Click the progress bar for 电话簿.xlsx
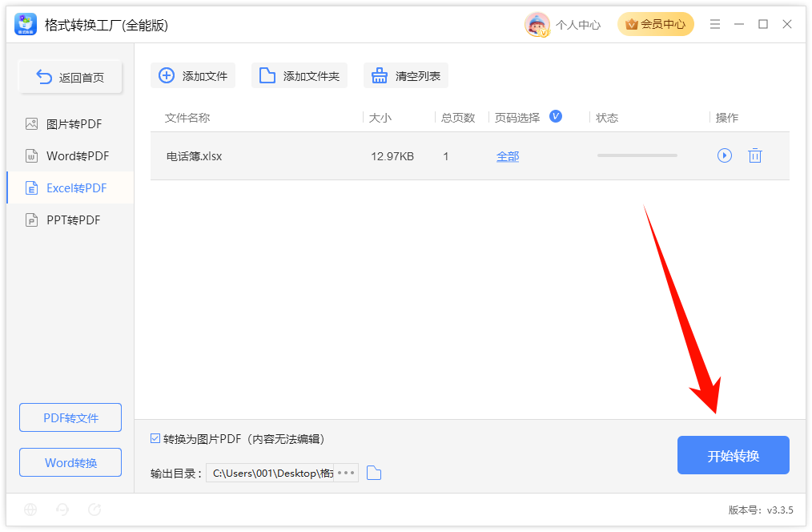The height and width of the screenshot is (532, 812). tap(637, 155)
